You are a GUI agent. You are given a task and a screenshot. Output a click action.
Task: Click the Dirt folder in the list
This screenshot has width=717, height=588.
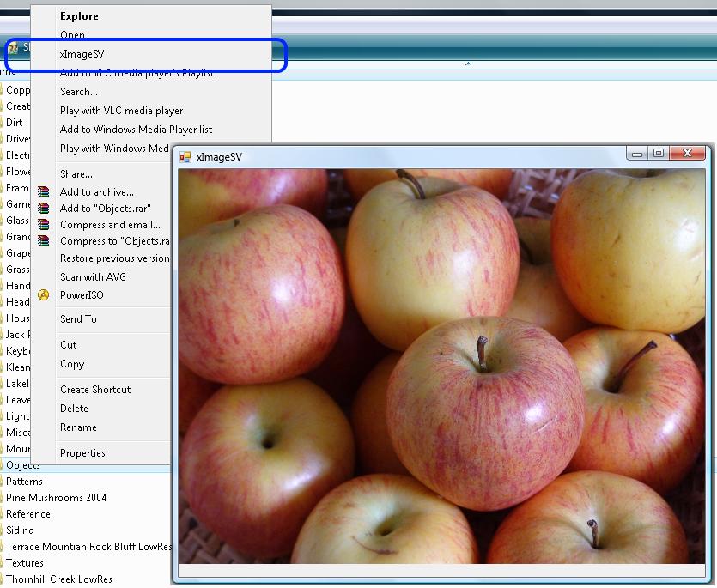15,123
